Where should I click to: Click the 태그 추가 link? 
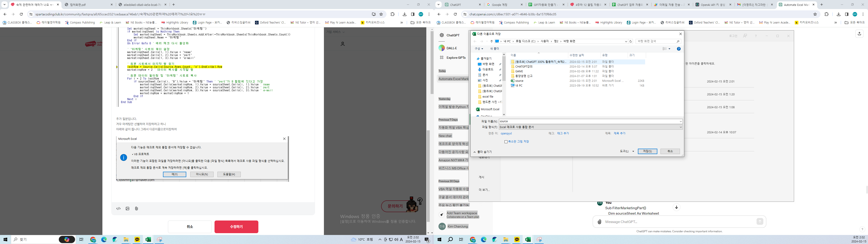click(x=563, y=134)
